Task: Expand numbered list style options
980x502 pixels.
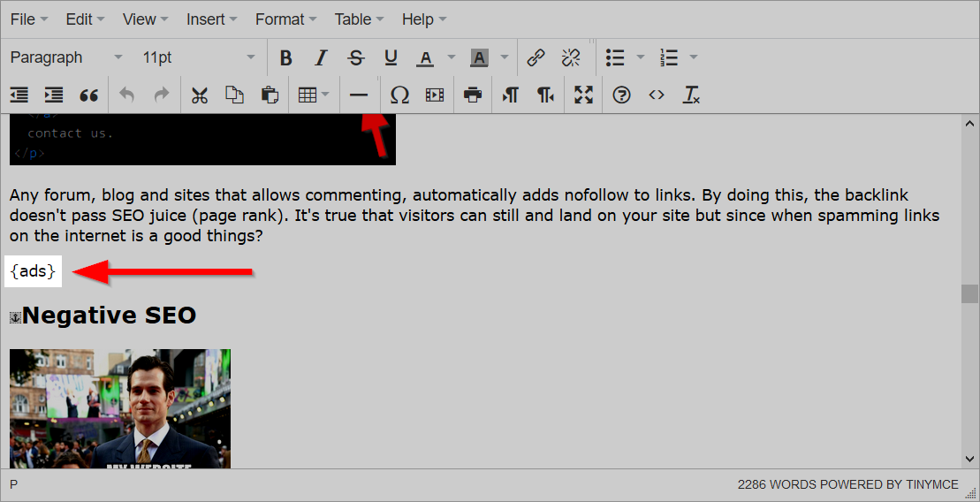Action: coord(694,57)
